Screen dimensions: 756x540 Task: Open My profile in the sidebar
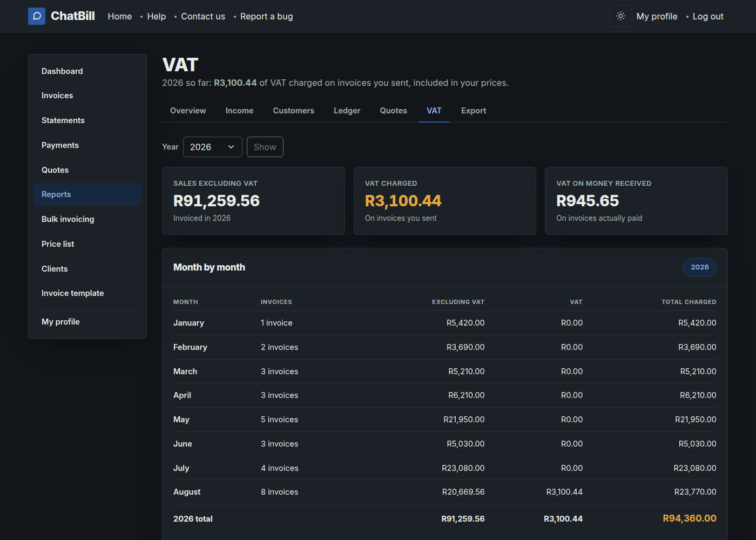87,322
